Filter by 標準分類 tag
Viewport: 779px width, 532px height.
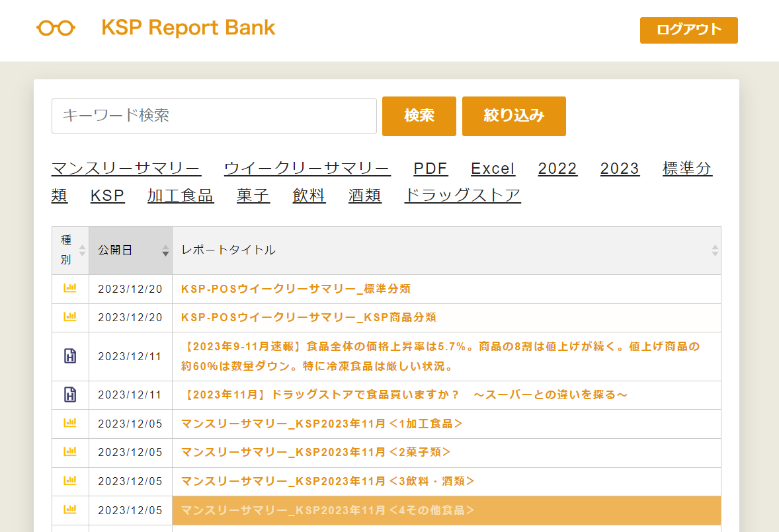(687, 169)
